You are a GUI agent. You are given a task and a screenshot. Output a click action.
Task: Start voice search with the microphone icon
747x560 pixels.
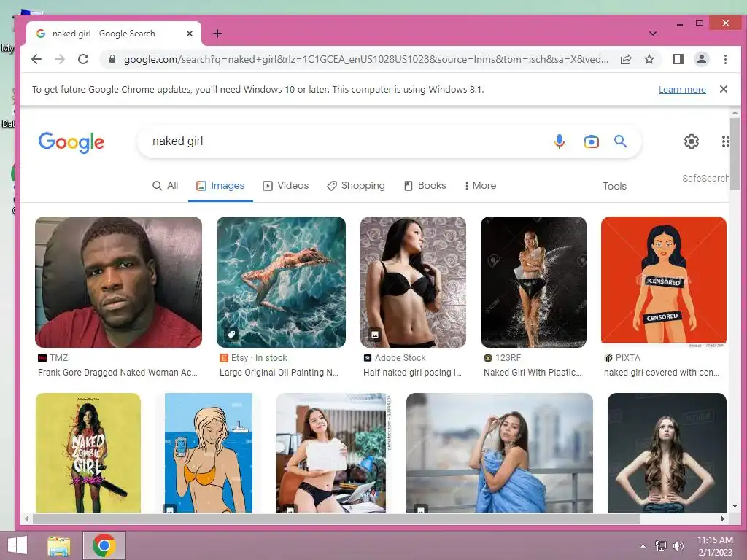click(x=560, y=141)
